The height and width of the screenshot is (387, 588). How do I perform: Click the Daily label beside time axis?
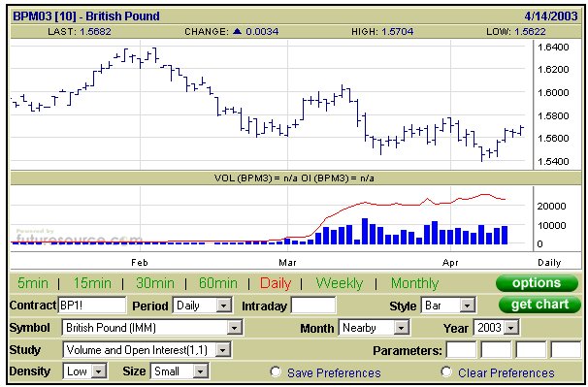click(549, 263)
